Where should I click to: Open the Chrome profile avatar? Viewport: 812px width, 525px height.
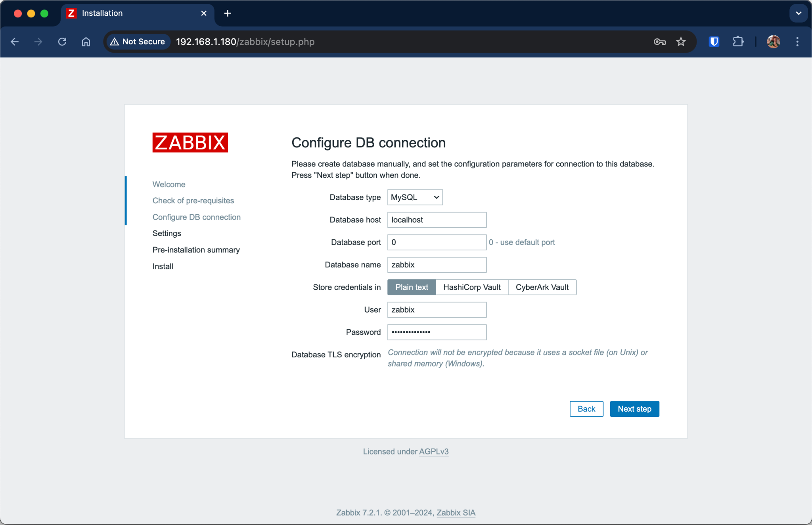coord(773,42)
